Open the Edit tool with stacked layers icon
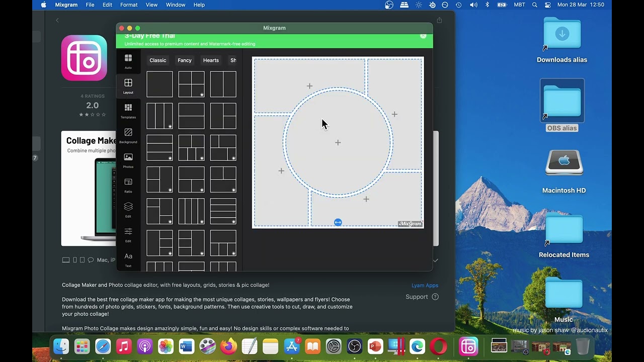This screenshot has width=644, height=362. pos(128,210)
